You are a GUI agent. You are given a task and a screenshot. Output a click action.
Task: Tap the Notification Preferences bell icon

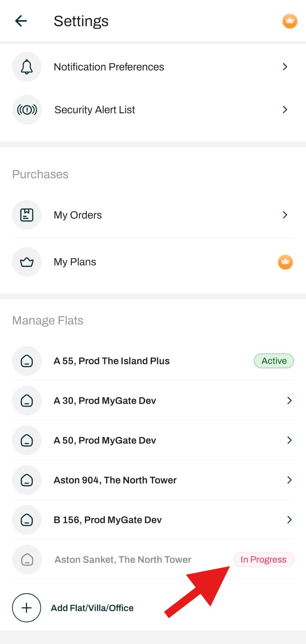(27, 67)
